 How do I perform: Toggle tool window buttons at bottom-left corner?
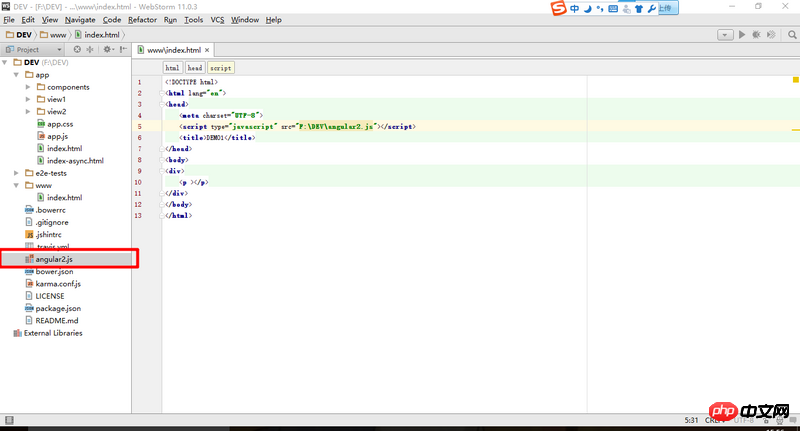pos(9,420)
